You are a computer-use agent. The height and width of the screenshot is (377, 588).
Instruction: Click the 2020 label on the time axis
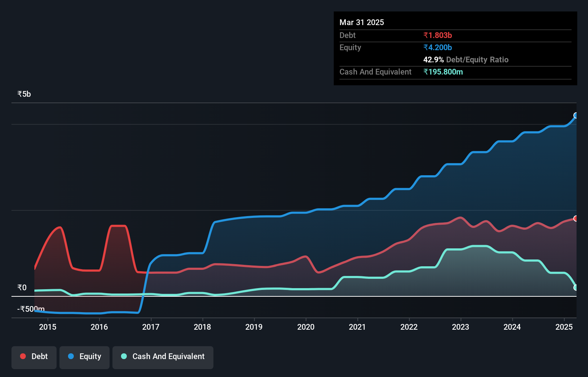click(306, 327)
